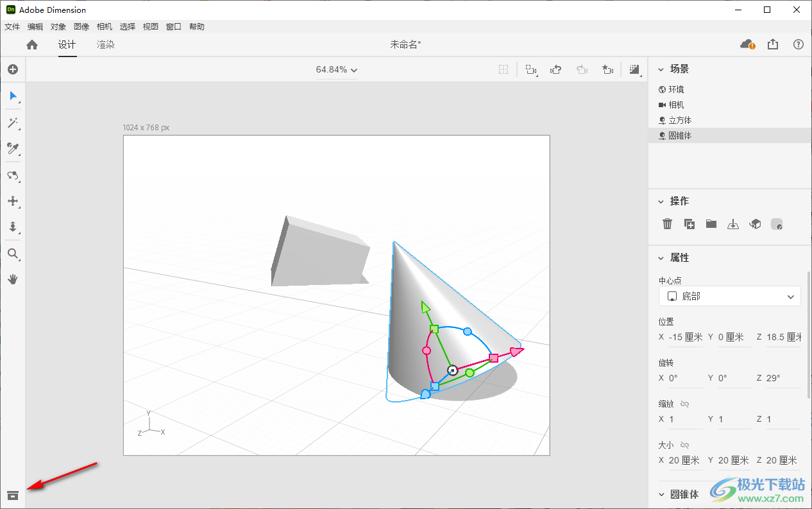
Task: Toggle the scale proportion lock link icon
Action: click(x=684, y=404)
